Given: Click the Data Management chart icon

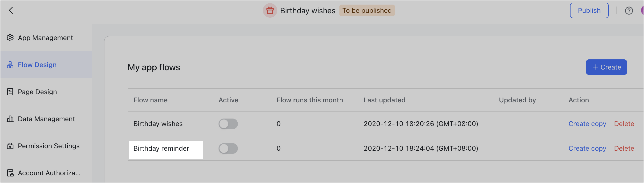Looking at the screenshot, I should 10,119.
